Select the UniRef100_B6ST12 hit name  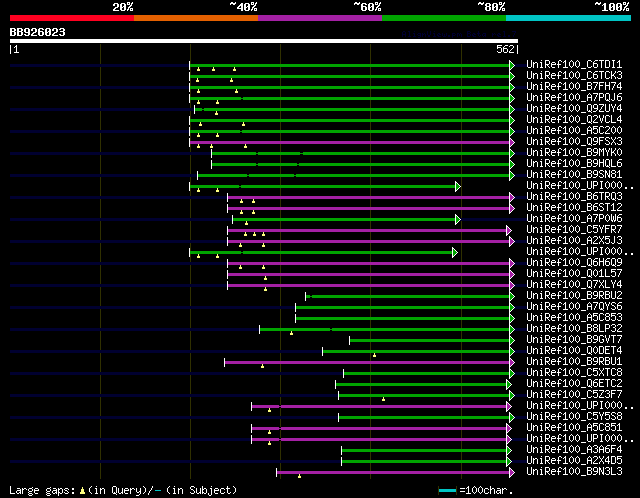click(574, 207)
